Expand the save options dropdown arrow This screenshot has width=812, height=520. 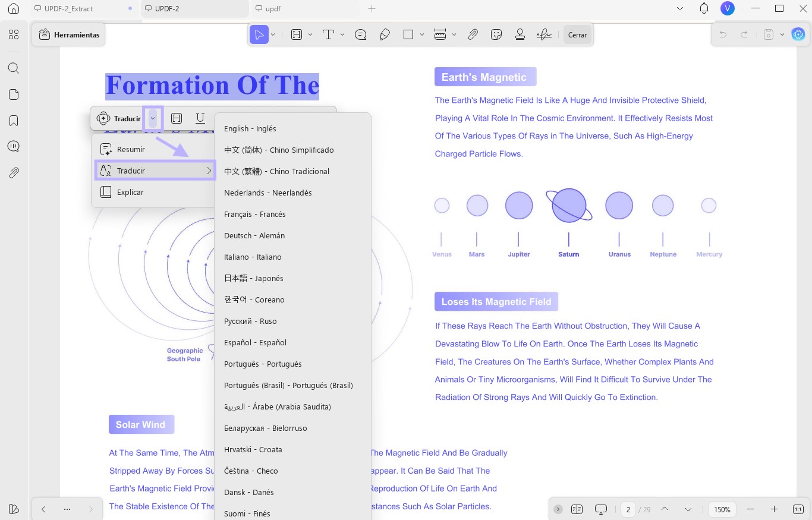click(782, 34)
